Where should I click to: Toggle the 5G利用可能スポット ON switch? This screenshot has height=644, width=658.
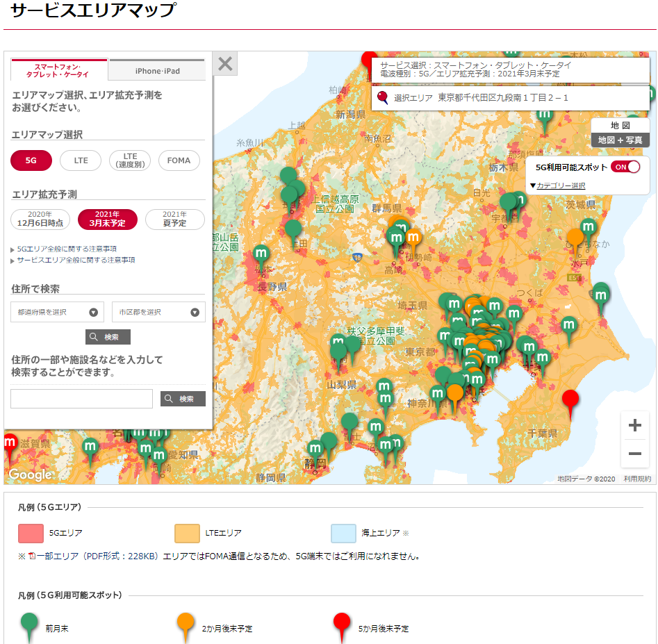pos(625,167)
